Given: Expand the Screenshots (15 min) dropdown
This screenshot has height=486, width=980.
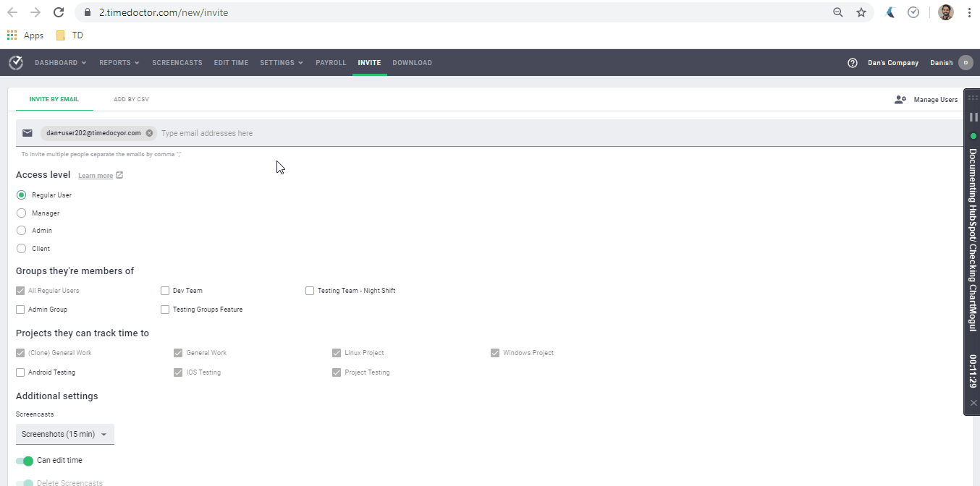Looking at the screenshot, I should (x=65, y=435).
